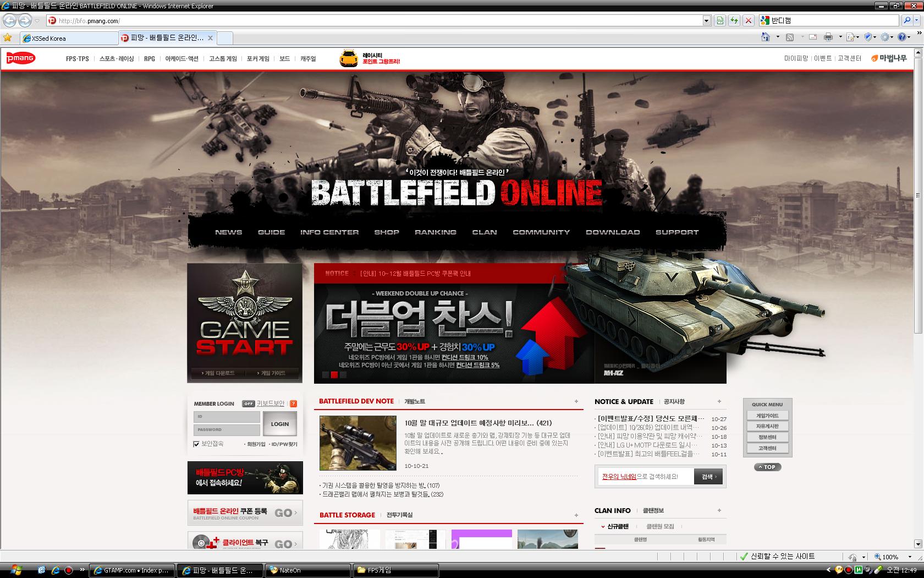
Task: Click the orange help question mark by keyboard security
Action: tap(293, 403)
